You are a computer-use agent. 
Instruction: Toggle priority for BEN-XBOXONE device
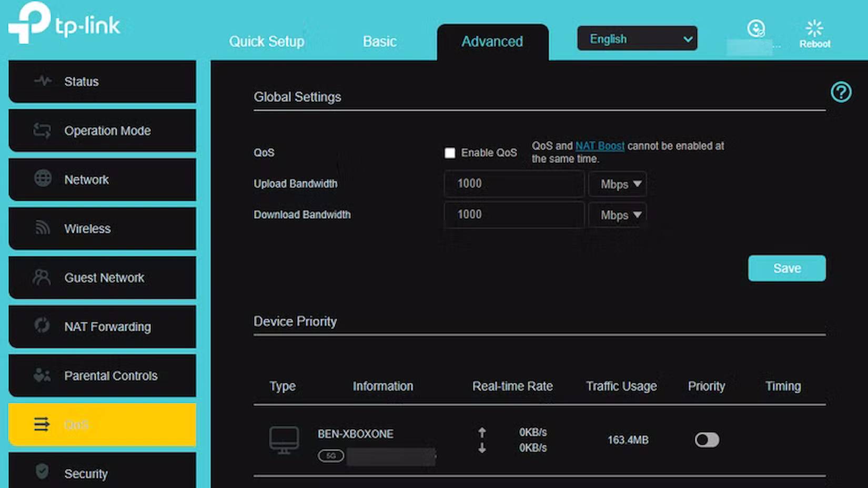coord(706,440)
